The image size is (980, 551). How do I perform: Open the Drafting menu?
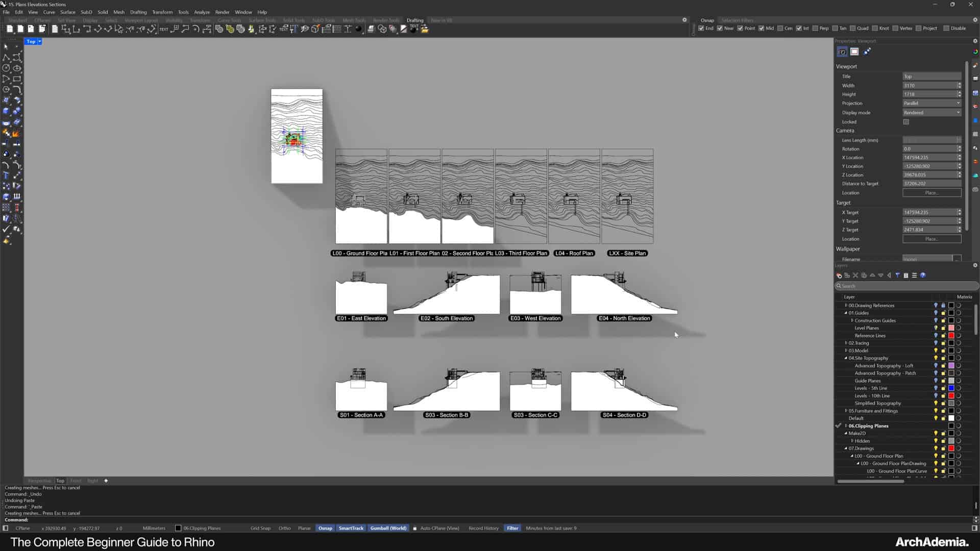pos(138,12)
